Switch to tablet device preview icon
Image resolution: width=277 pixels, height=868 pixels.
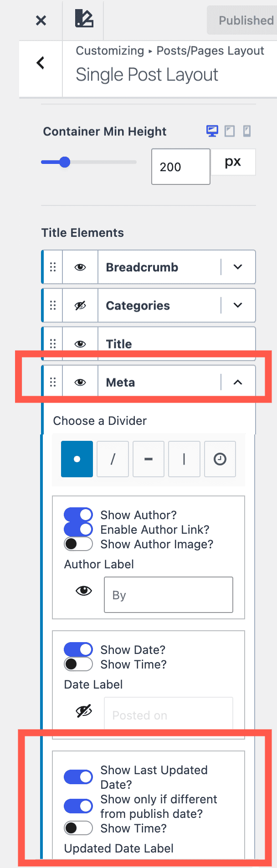(230, 131)
